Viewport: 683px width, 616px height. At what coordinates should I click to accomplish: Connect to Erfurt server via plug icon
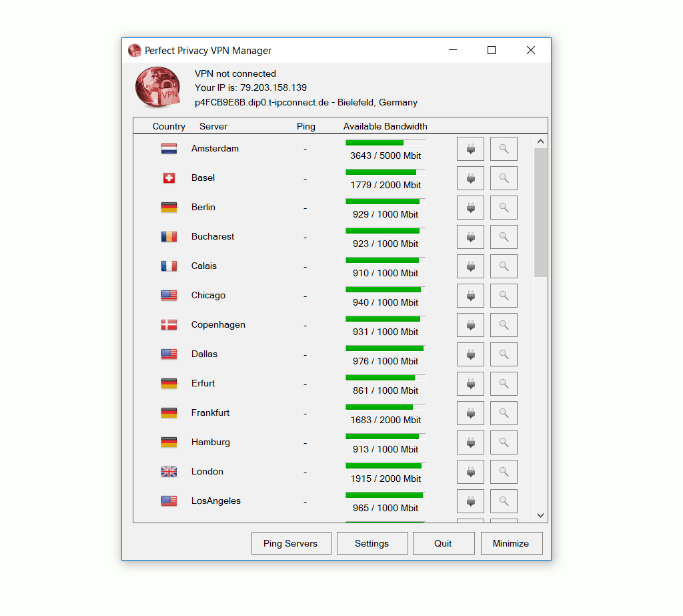tap(470, 384)
